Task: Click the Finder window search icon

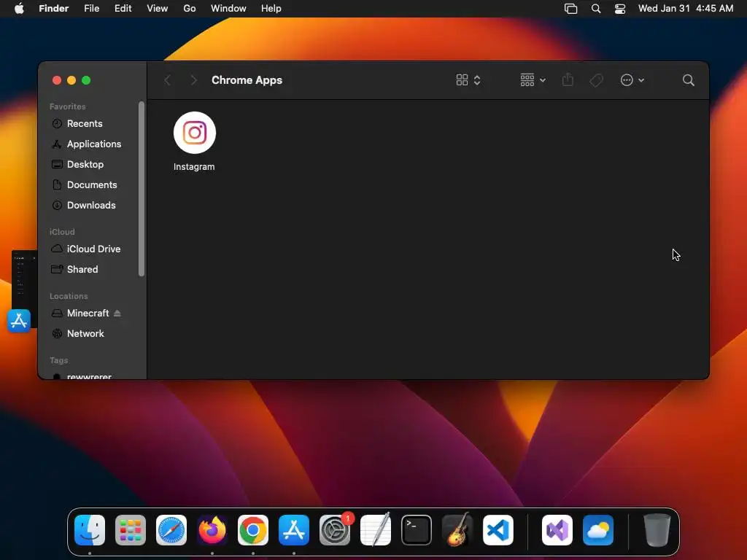Action: pos(688,80)
